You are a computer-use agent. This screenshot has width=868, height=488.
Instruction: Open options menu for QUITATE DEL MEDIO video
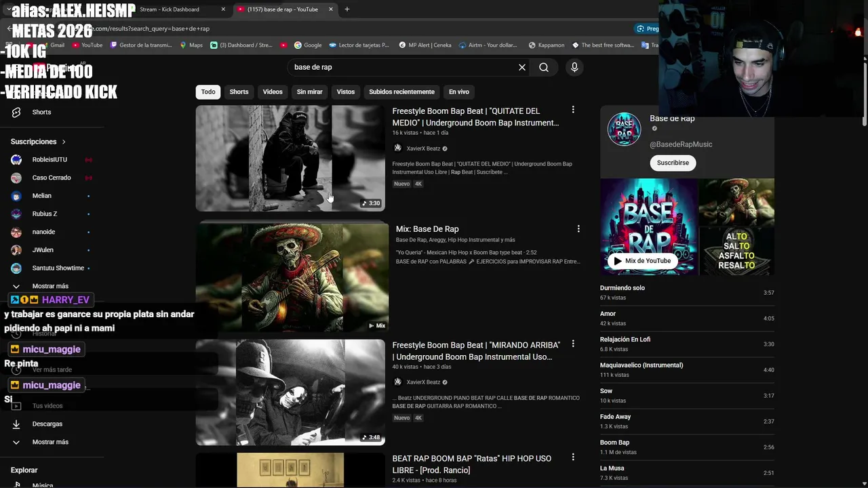click(x=573, y=110)
